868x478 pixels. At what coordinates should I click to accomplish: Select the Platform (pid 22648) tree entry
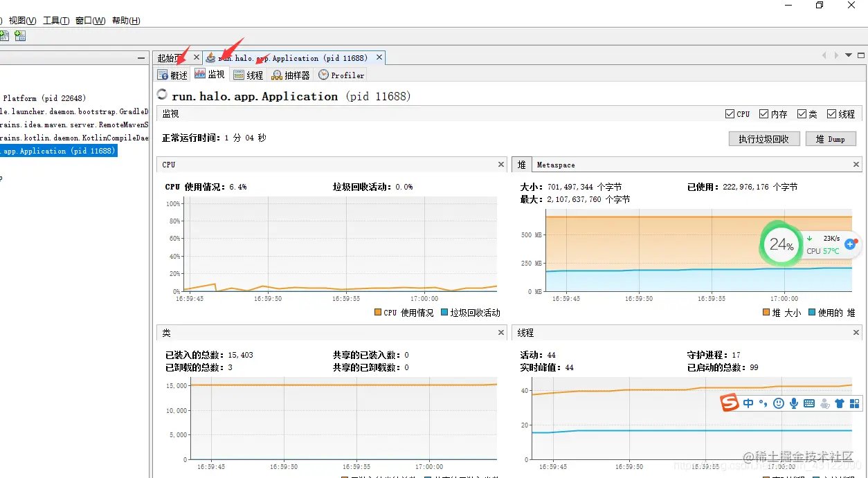coord(44,98)
